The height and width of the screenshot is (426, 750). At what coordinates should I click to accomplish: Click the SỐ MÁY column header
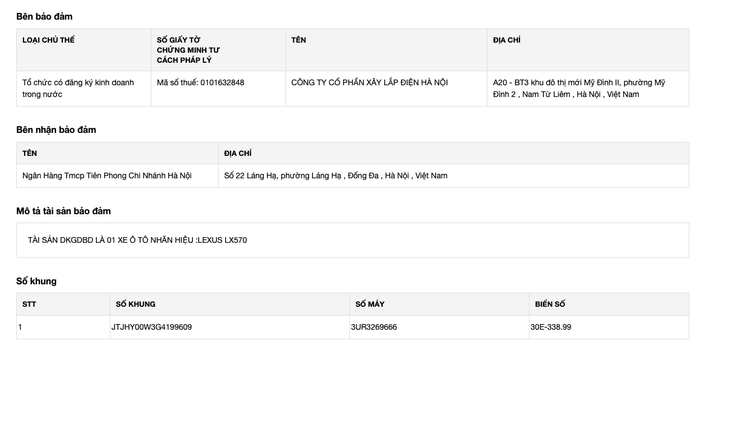coord(369,304)
